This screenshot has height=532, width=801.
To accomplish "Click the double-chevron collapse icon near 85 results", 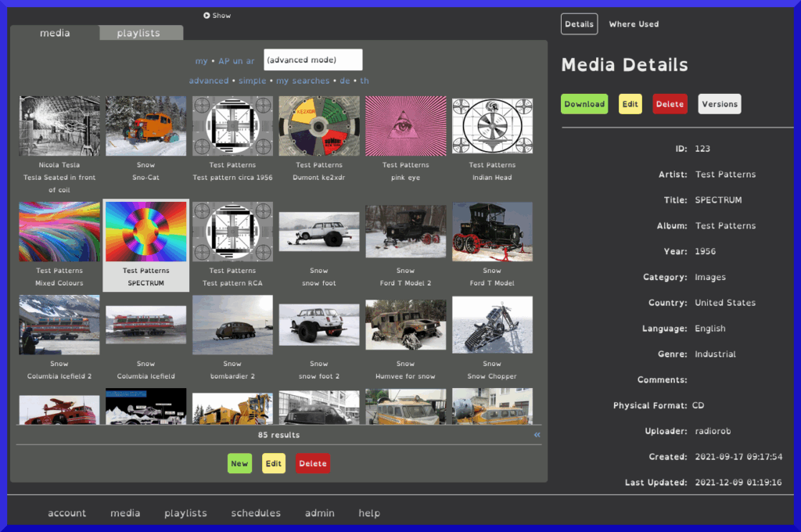I will point(537,435).
